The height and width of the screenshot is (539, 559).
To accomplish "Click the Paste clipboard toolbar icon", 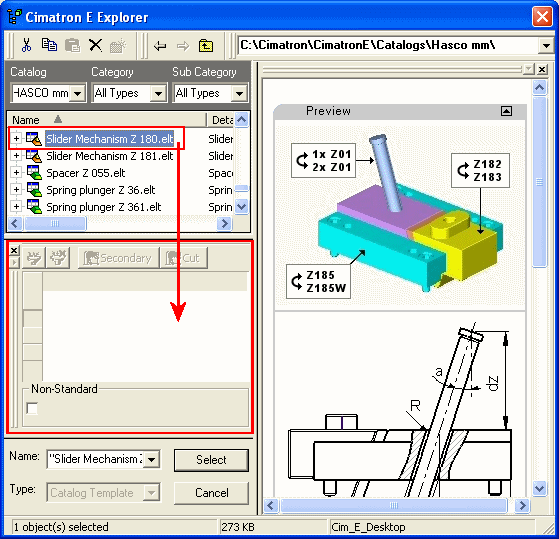I will tap(72, 45).
